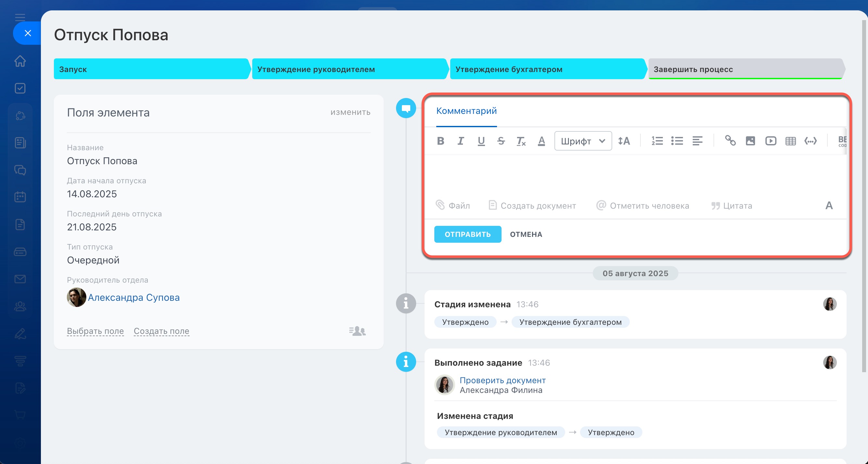Toggle strikethrough text formatting
The image size is (868, 464).
coord(501,141)
